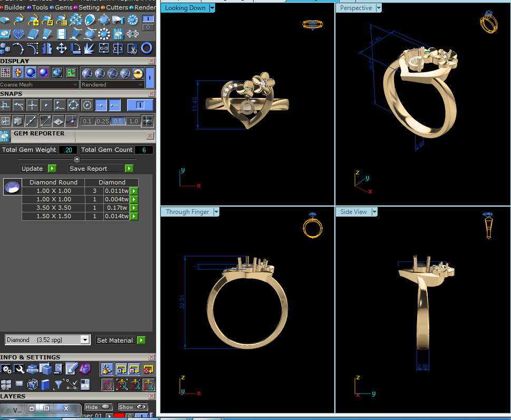This screenshot has width=511, height=420.
Task: Click the Hide layers button
Action: (x=98, y=407)
